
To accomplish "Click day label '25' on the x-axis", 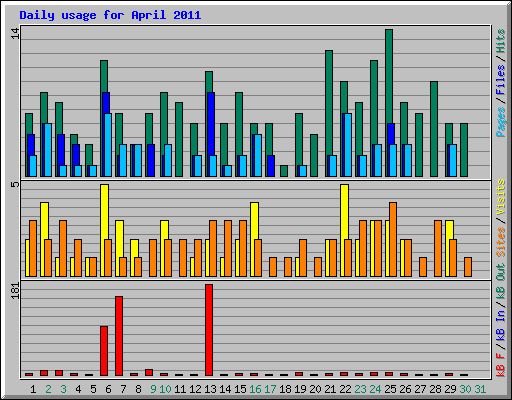I will tap(390, 389).
